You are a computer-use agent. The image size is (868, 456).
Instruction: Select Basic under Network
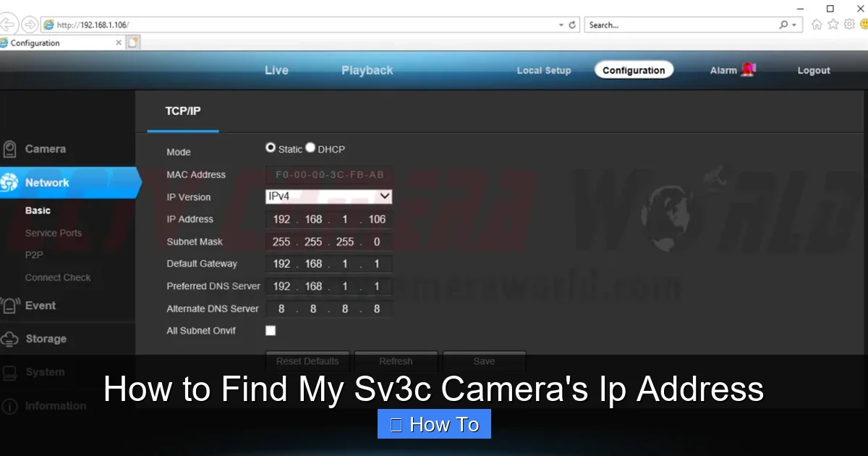point(38,211)
